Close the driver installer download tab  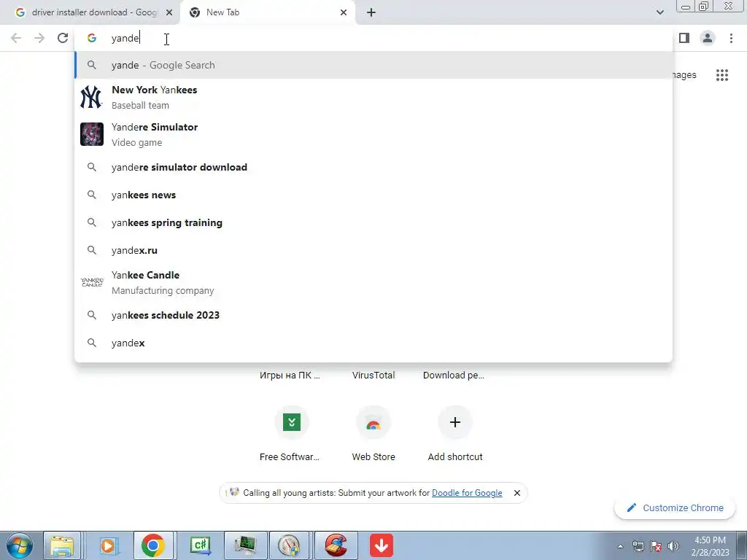tap(169, 12)
